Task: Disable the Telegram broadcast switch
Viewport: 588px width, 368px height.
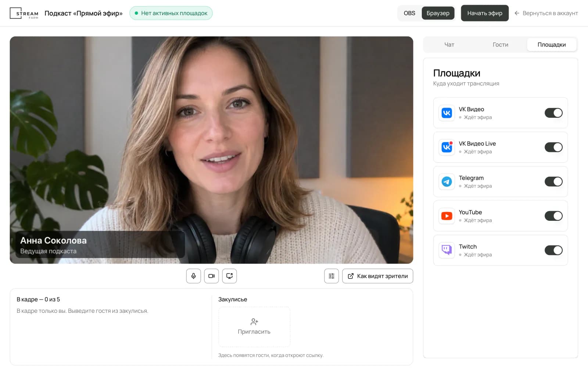Action: pyautogui.click(x=553, y=181)
